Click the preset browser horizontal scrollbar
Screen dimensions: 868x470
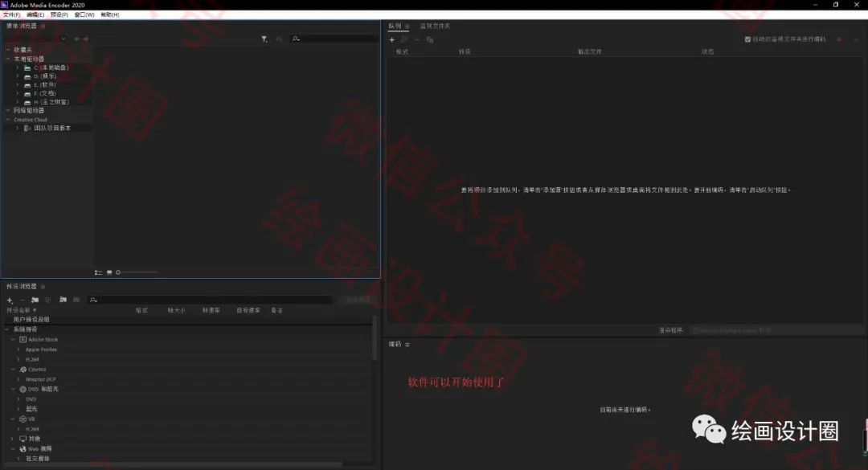[174, 464]
